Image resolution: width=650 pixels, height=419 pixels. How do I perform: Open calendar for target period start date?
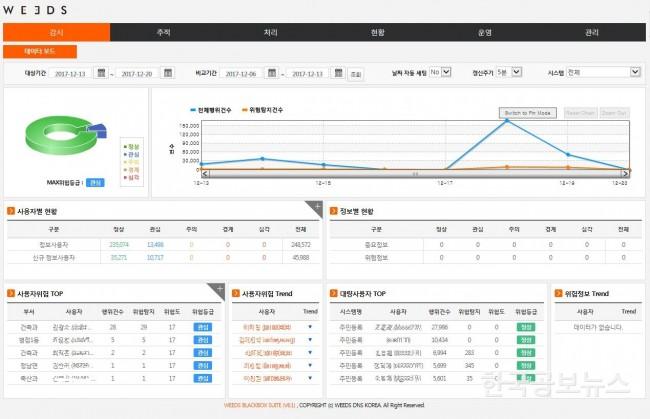tap(101, 73)
